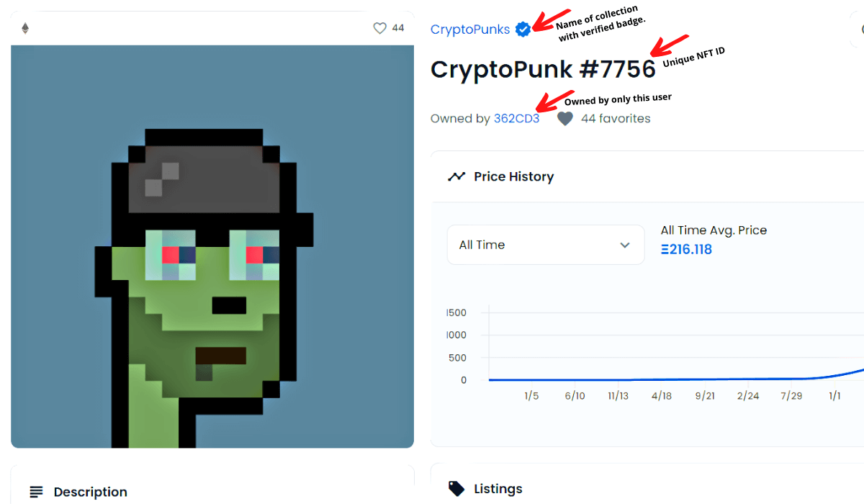
Task: Click the All Time Avg. Price value 216.118
Action: click(686, 250)
